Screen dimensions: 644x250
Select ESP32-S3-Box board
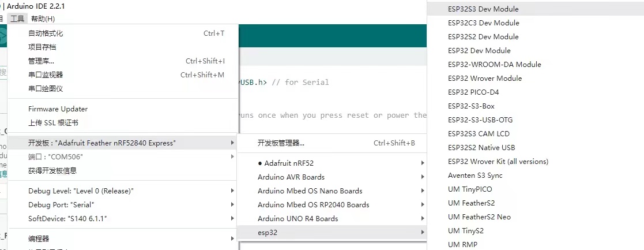tap(536, 106)
